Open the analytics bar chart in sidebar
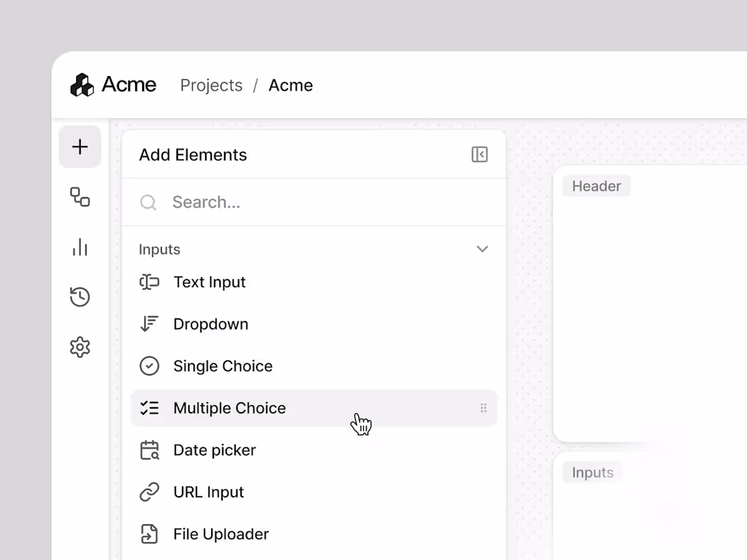Viewport: 747px width, 560px height. click(80, 248)
